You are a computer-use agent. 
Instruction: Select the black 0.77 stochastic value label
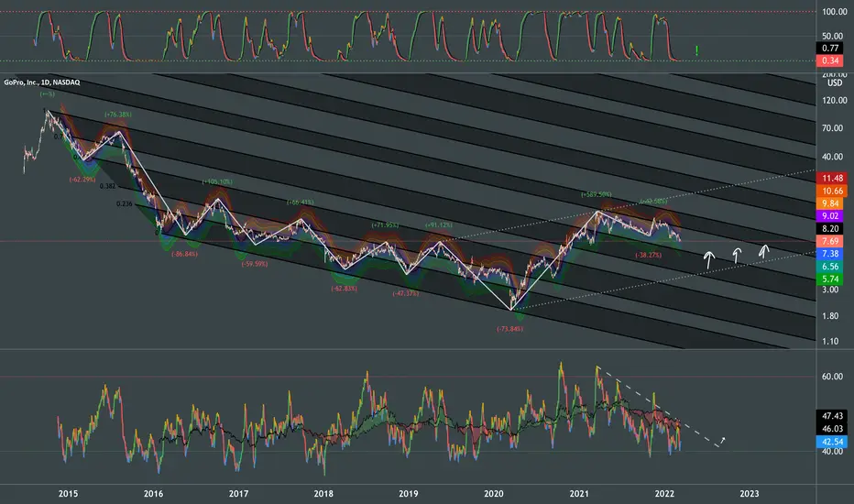click(x=830, y=48)
